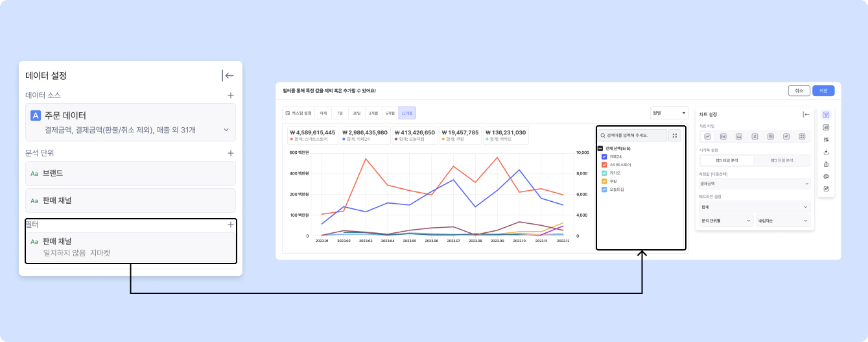Collapse the 차트 설정 panel arrow
This screenshot has height=342, width=868.
coord(806,114)
